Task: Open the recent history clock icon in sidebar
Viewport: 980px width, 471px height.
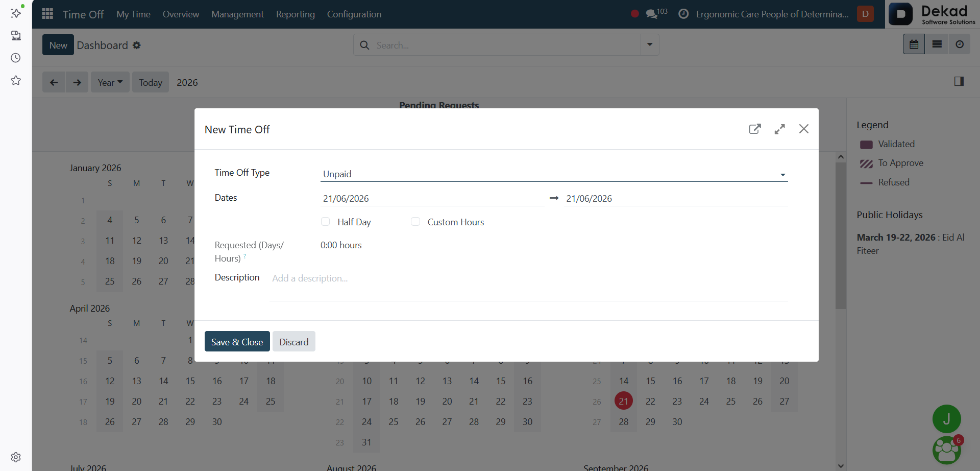Action: tap(16, 58)
